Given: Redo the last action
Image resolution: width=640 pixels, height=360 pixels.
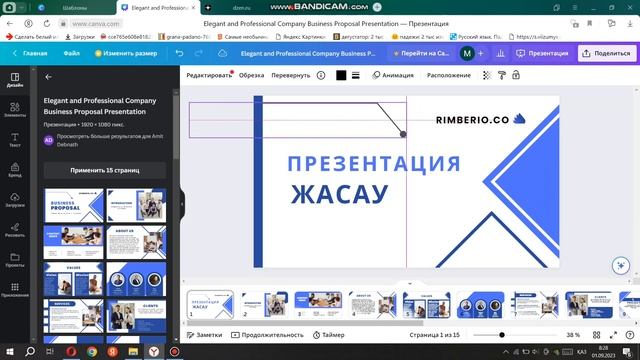Looking at the screenshot, I should click(199, 53).
